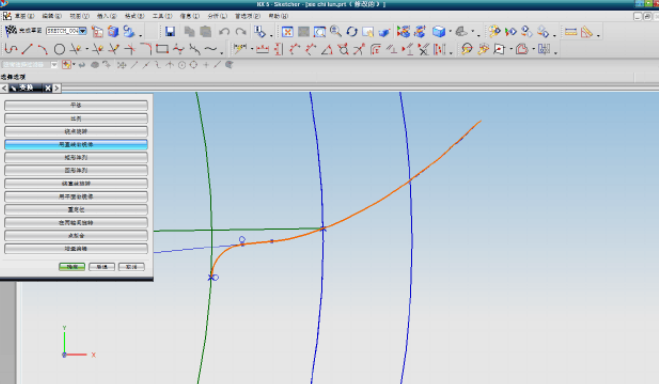The height and width of the screenshot is (384, 659).
Task: Expand the greyed selection filter dropdown
Action: (x=54, y=65)
